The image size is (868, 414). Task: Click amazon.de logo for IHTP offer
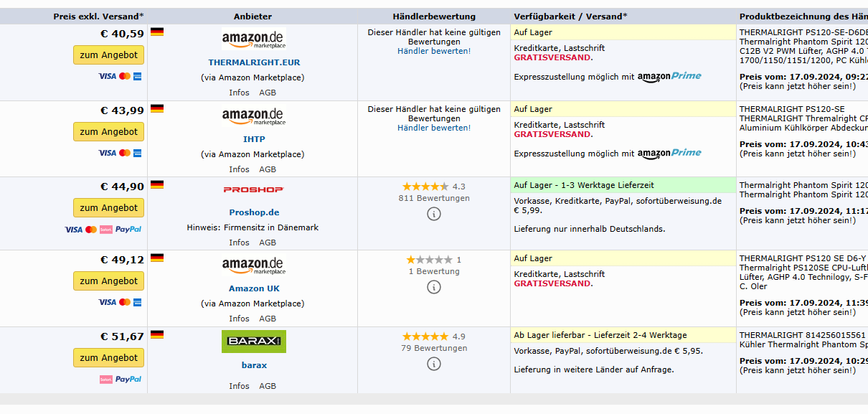(x=253, y=116)
